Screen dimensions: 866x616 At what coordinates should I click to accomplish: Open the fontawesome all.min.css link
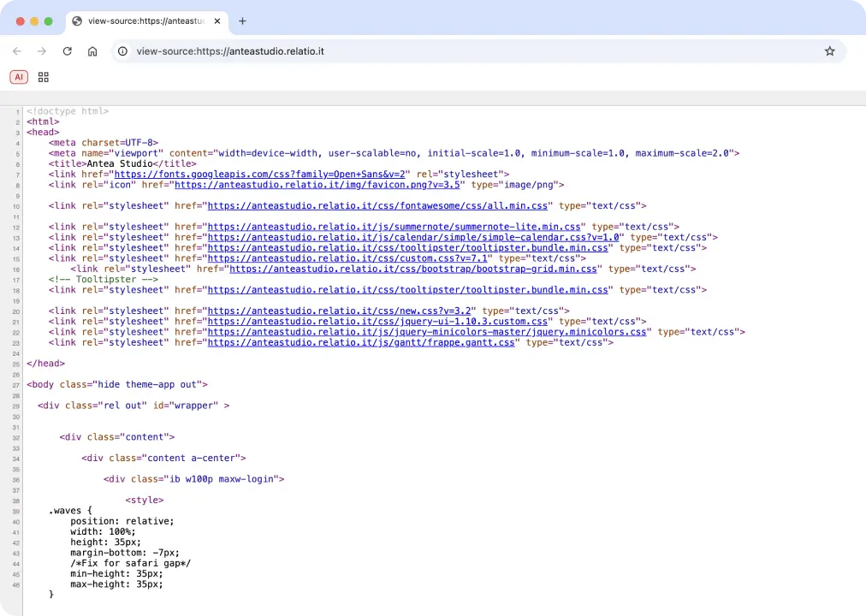pos(377,206)
